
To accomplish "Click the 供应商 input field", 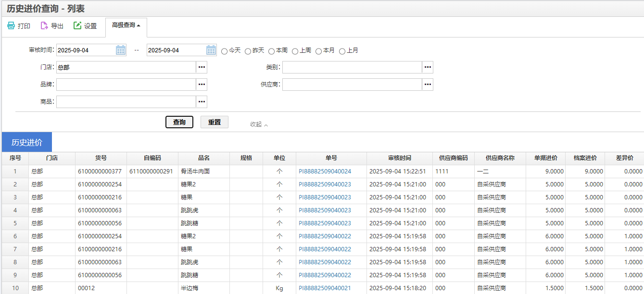I will [x=352, y=85].
